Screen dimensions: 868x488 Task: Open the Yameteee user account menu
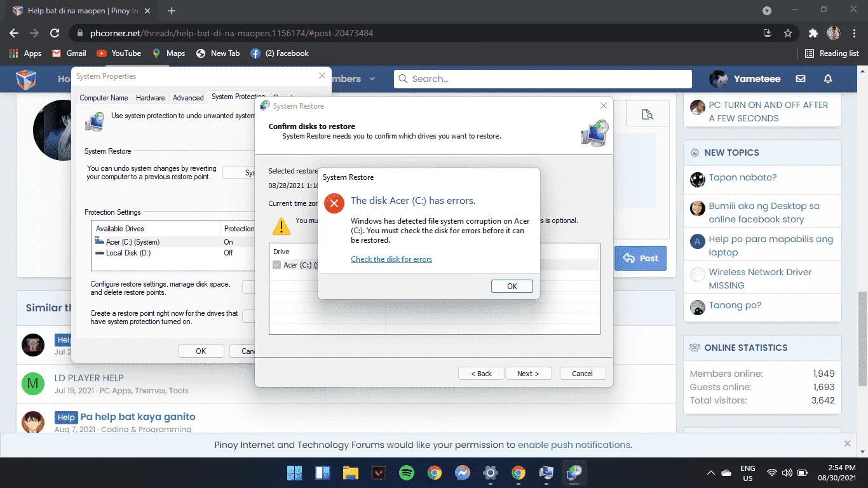[745, 79]
